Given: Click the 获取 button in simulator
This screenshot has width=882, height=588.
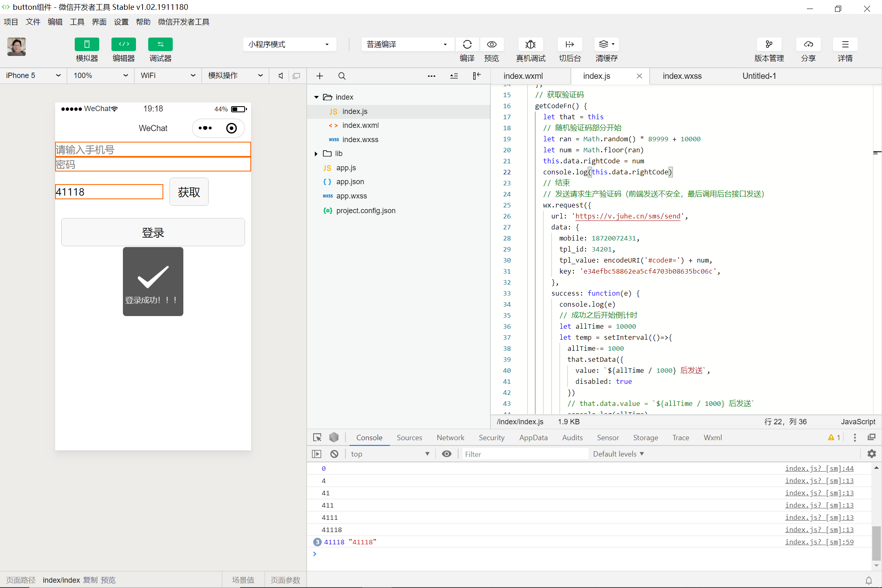Looking at the screenshot, I should click(x=189, y=192).
